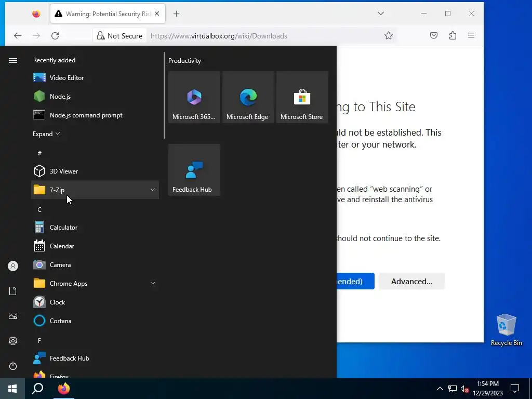Open the clock and date flyout
Image resolution: width=532 pixels, height=399 pixels.
pyautogui.click(x=488, y=389)
